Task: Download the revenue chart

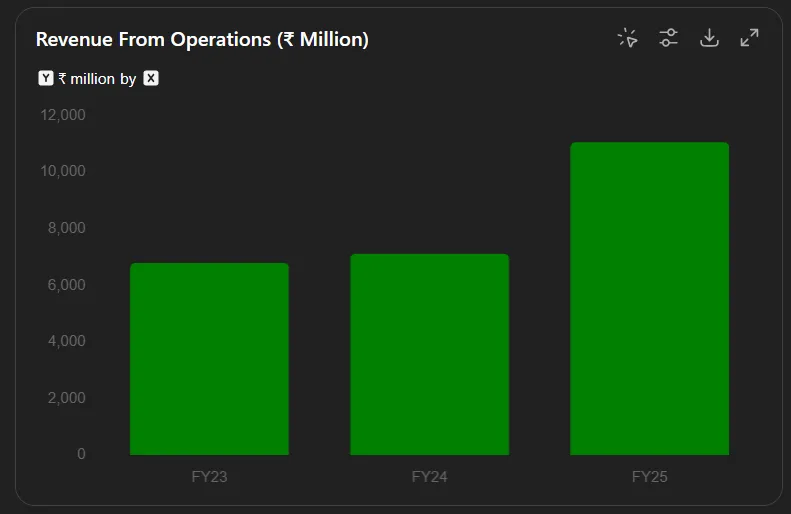Action: pyautogui.click(x=709, y=38)
